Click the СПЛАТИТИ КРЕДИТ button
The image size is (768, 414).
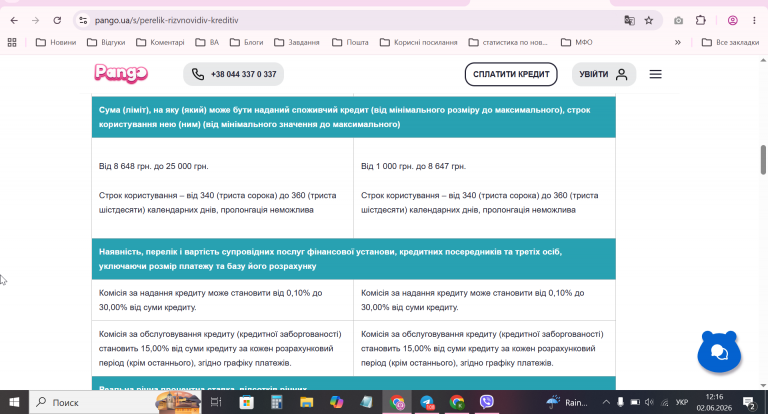511,74
